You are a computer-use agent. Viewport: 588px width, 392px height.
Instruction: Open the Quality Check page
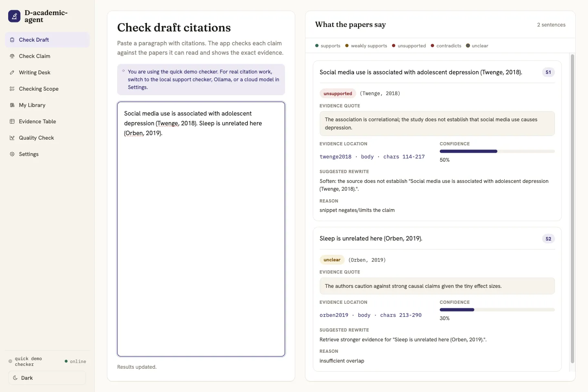point(47,138)
